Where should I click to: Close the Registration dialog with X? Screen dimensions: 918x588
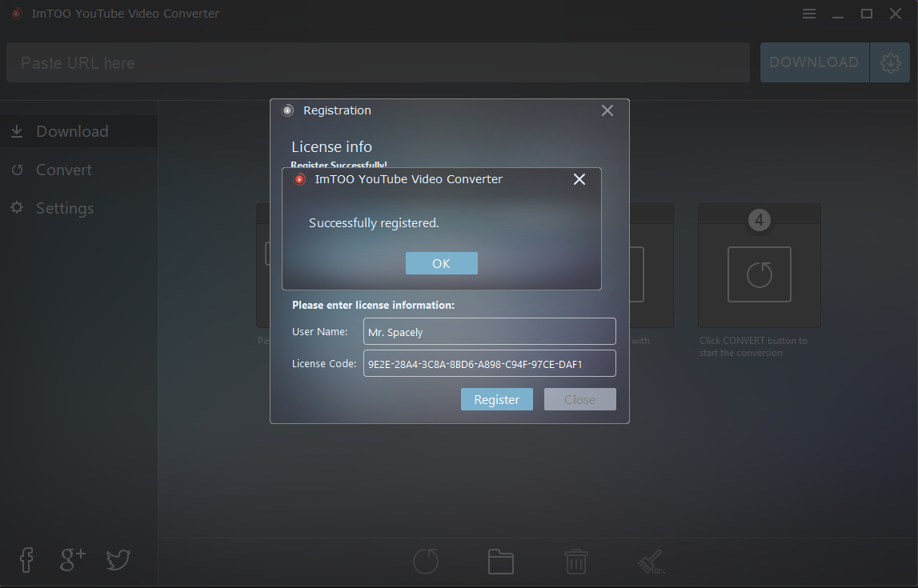click(607, 110)
